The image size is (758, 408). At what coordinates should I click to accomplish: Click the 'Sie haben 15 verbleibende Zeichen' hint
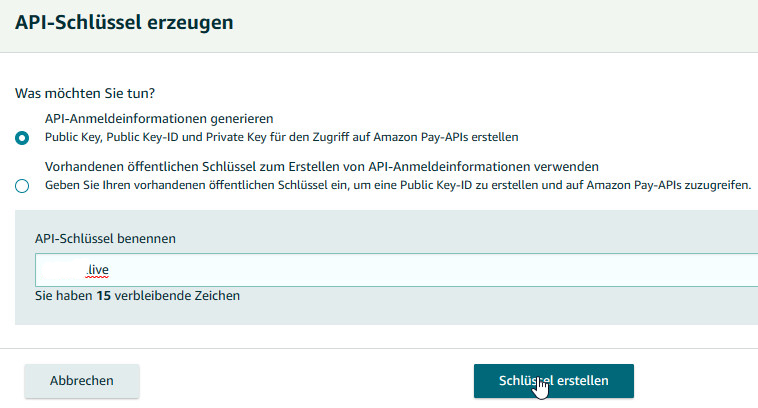[x=137, y=295]
